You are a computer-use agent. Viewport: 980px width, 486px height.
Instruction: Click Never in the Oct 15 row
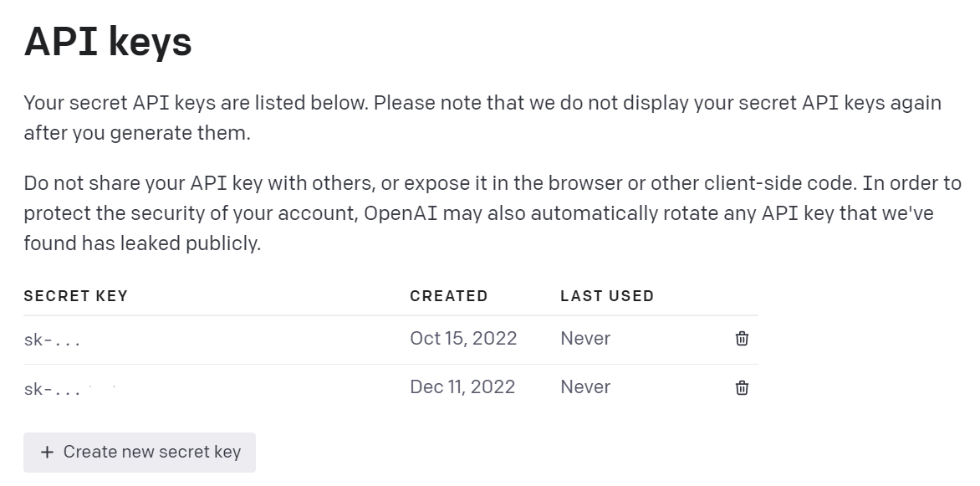(585, 339)
